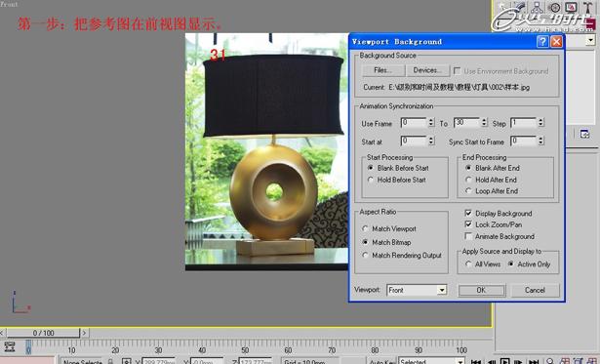Enable Animate Background checkbox

click(468, 236)
